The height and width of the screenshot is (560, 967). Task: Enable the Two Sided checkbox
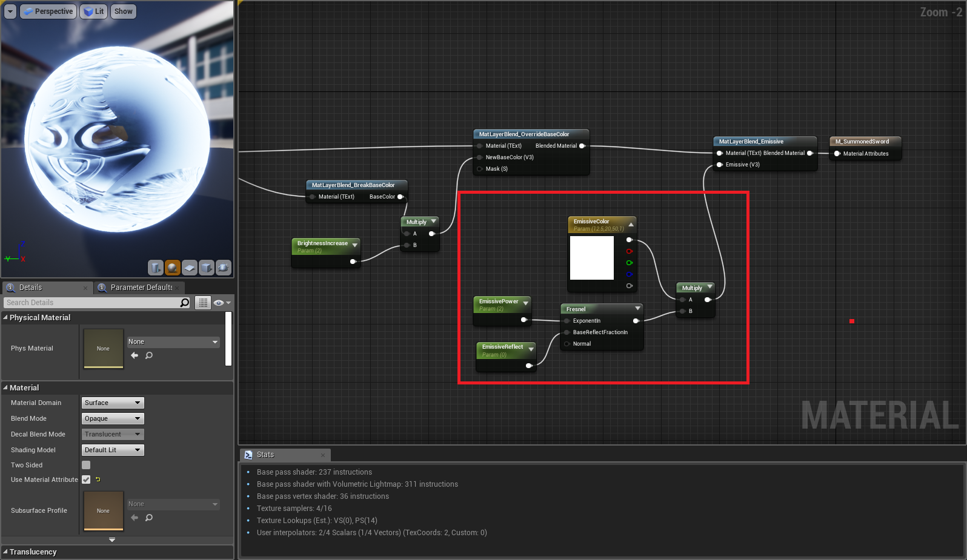[x=86, y=465]
